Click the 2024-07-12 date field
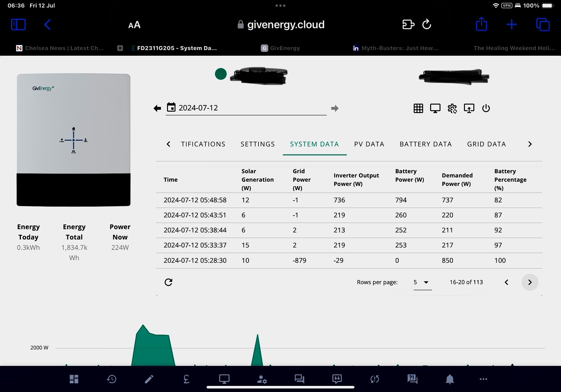Screen dimensions: 561x392 click(x=246, y=108)
